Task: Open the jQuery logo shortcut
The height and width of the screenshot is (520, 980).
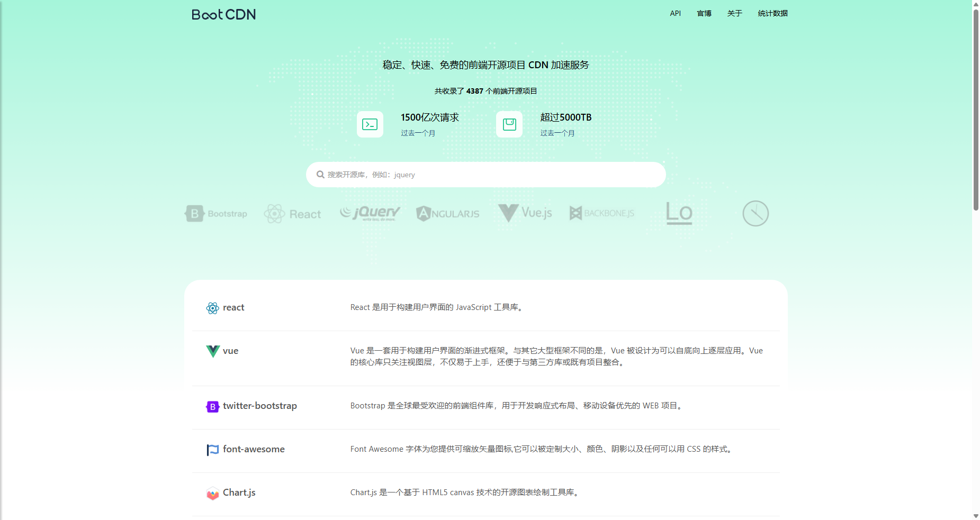Action: coord(370,213)
